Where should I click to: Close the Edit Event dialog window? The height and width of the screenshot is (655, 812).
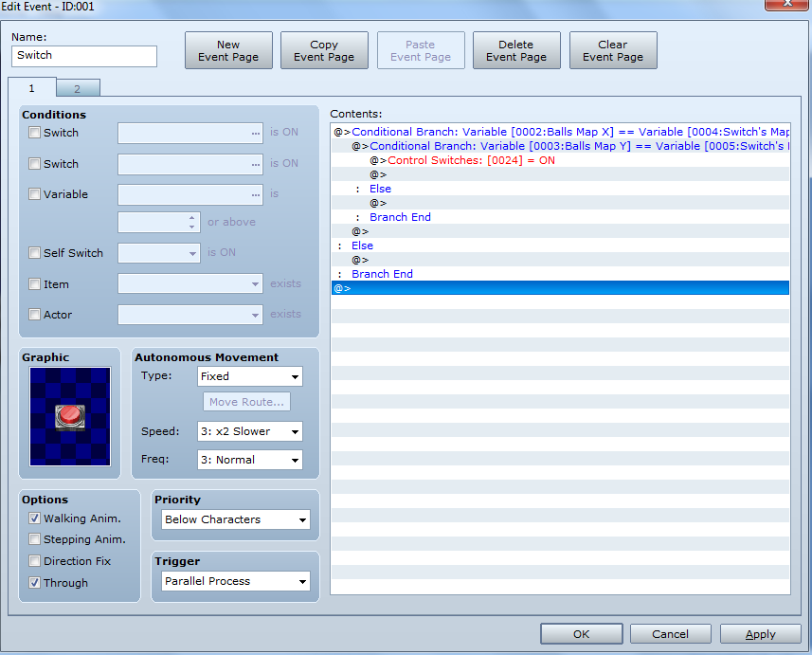[x=786, y=6]
